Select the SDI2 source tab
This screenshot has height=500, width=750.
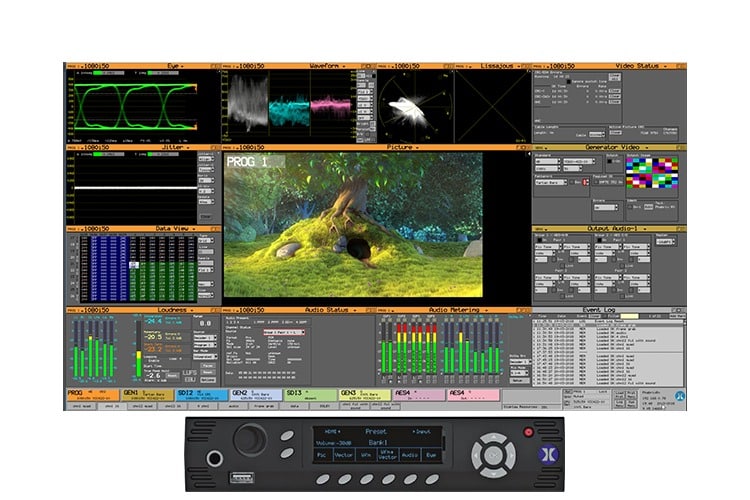[x=202, y=395]
